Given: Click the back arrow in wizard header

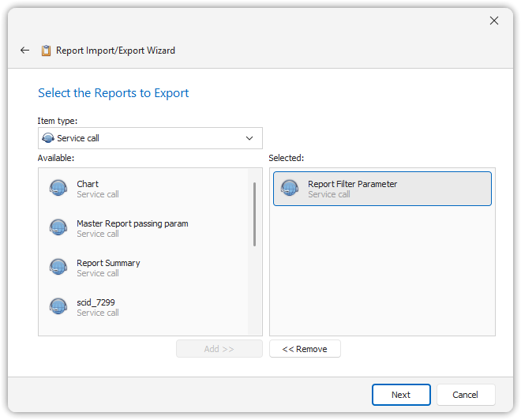Looking at the screenshot, I should tap(24, 51).
